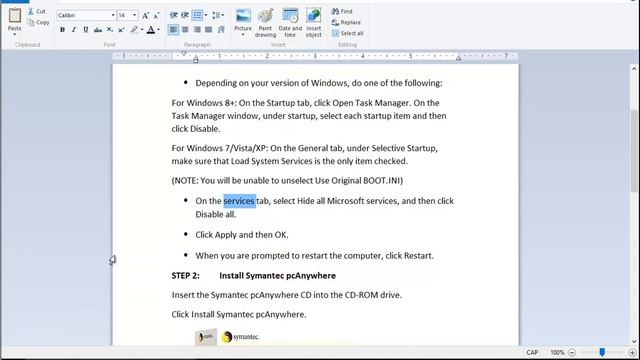The width and height of the screenshot is (640, 360).
Task: Zoom out with the minus button
Action: (572, 352)
